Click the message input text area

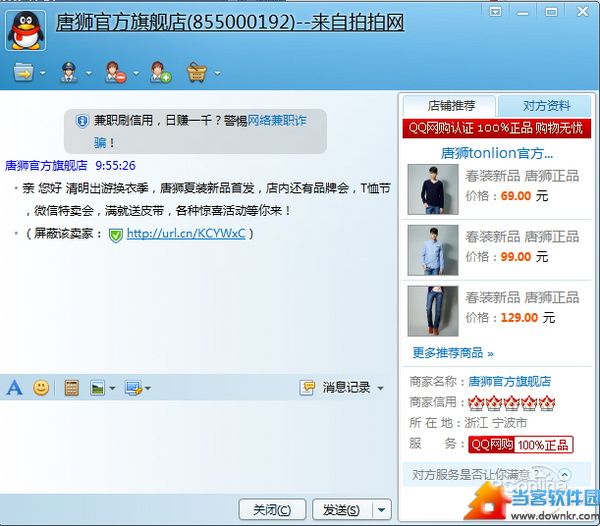(197, 446)
